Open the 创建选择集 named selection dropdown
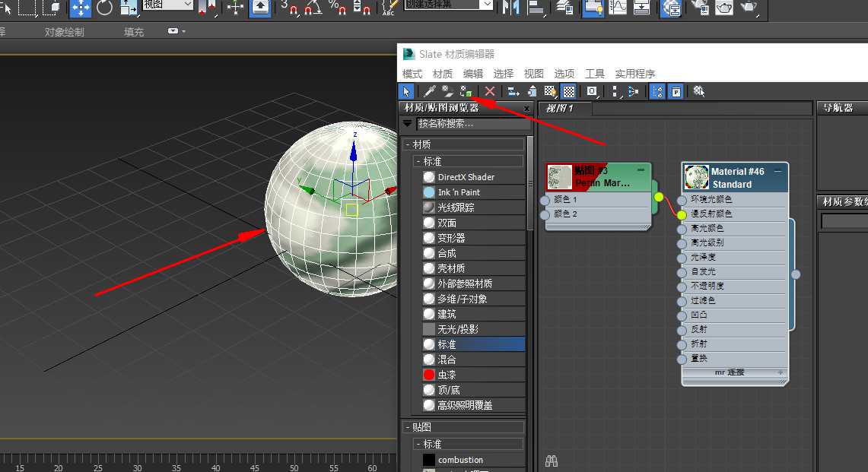 (x=449, y=5)
